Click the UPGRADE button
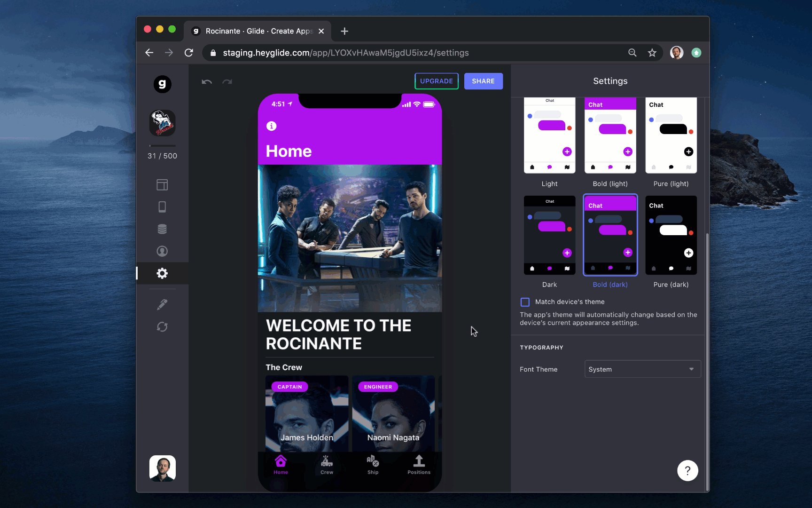The width and height of the screenshot is (812, 508). tap(437, 81)
